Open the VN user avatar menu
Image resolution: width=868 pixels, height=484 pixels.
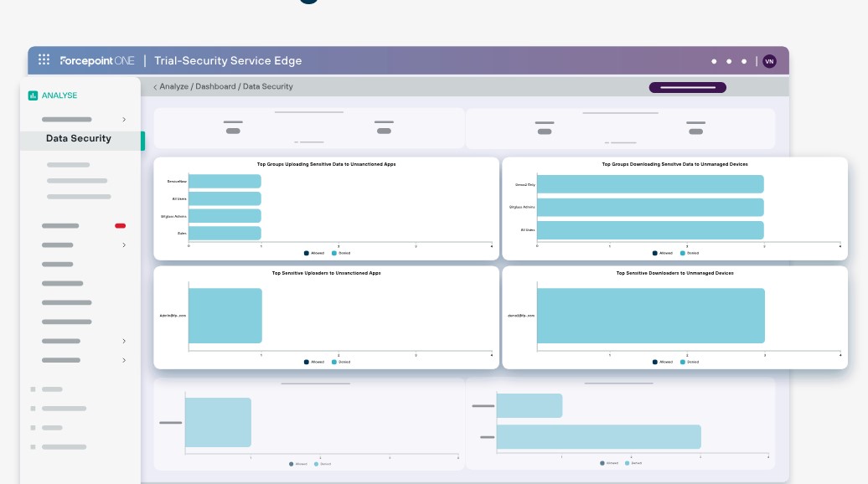(x=769, y=61)
